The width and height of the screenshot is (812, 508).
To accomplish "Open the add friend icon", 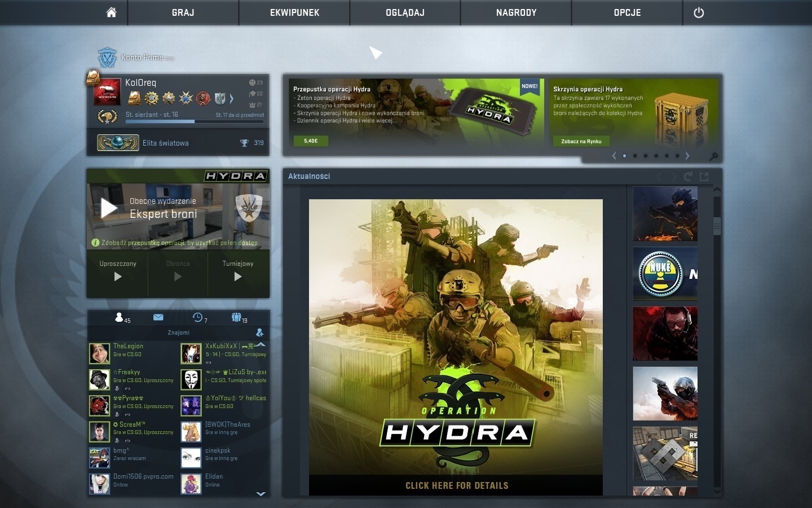I will pyautogui.click(x=259, y=332).
